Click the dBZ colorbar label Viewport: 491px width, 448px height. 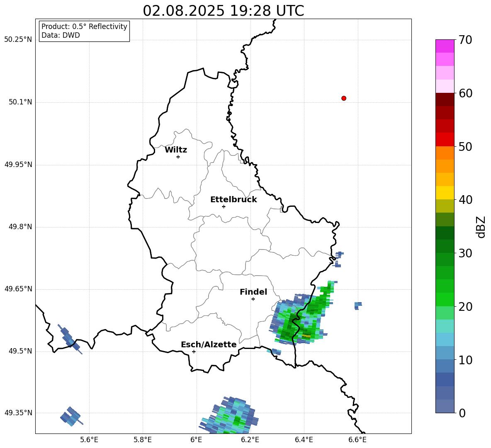click(x=481, y=227)
